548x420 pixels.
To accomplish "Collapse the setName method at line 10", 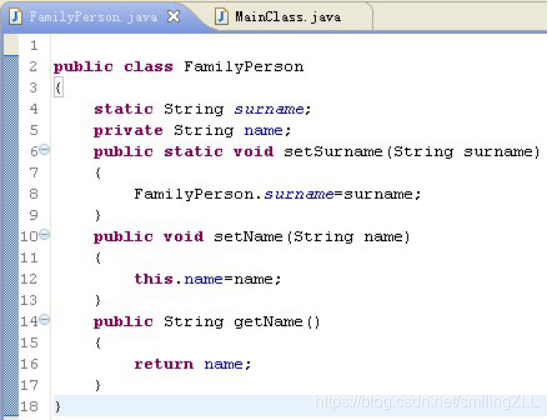I will (x=44, y=234).
